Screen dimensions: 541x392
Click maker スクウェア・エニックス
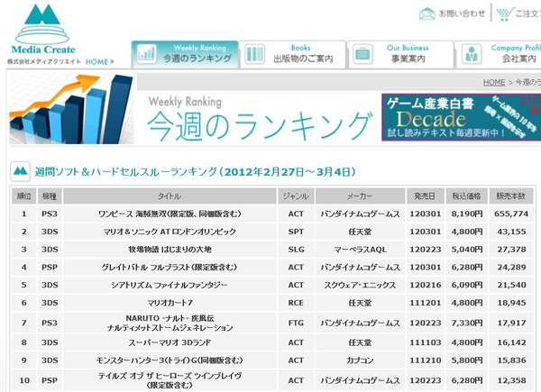tap(360, 285)
